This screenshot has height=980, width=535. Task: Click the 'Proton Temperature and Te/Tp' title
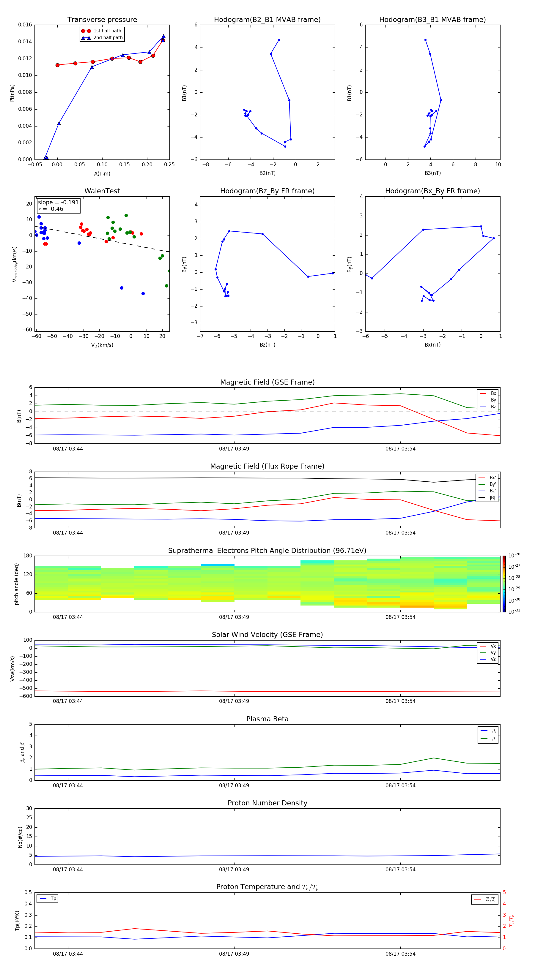(x=267, y=887)
